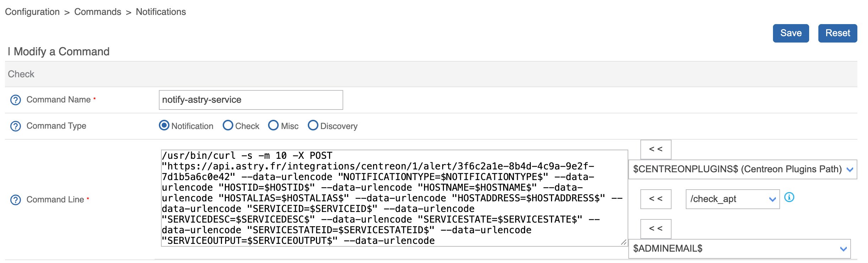Click the 'Modify a Command' heading
Image resolution: width=868 pixels, height=263 pixels.
[x=61, y=52]
